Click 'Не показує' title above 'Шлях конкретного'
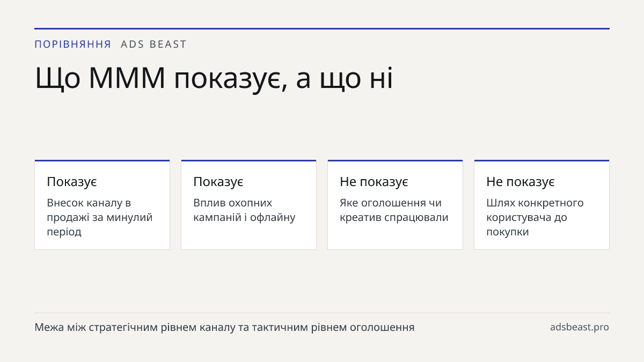This screenshot has height=362, width=644. pyautogui.click(x=521, y=182)
